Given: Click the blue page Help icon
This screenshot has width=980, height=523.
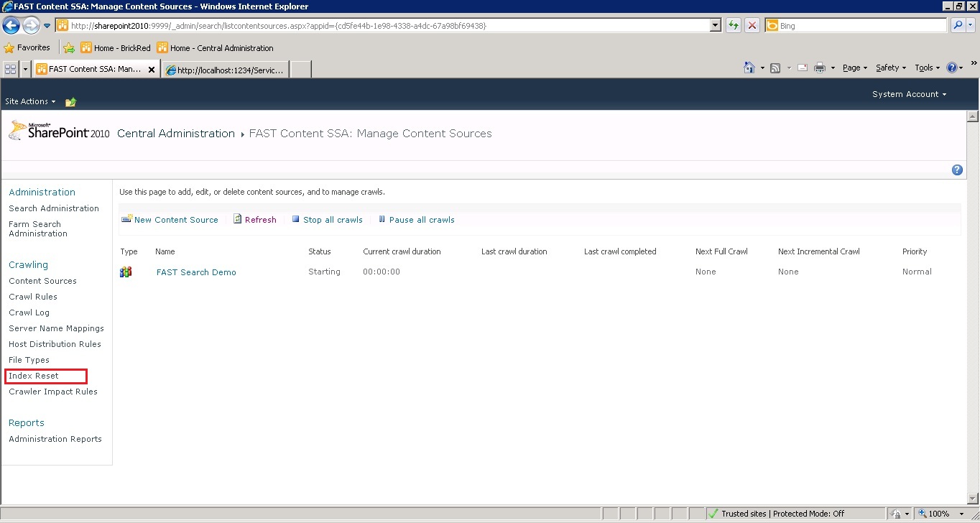Looking at the screenshot, I should click(957, 170).
